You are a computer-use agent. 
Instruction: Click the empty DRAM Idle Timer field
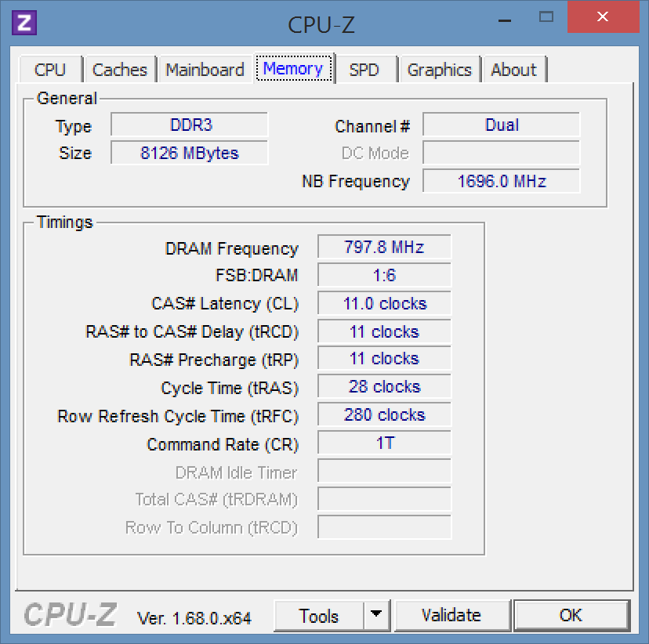(385, 471)
